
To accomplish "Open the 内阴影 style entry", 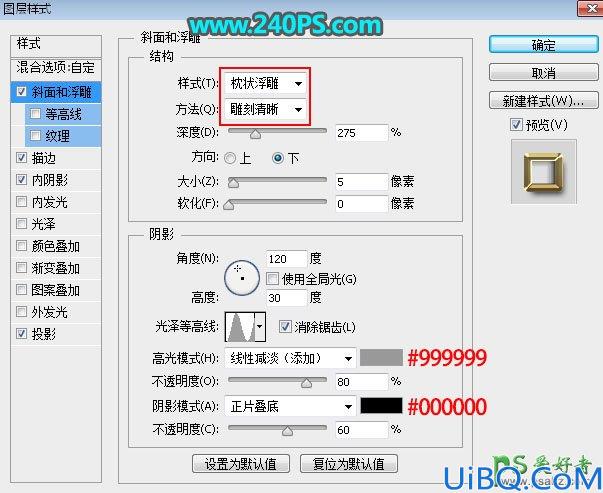I will pyautogui.click(x=56, y=180).
